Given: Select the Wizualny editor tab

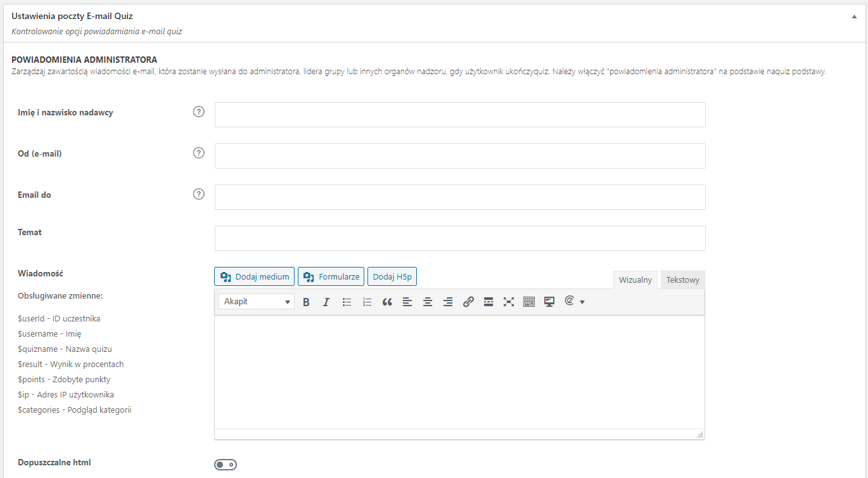Looking at the screenshot, I should (x=635, y=280).
